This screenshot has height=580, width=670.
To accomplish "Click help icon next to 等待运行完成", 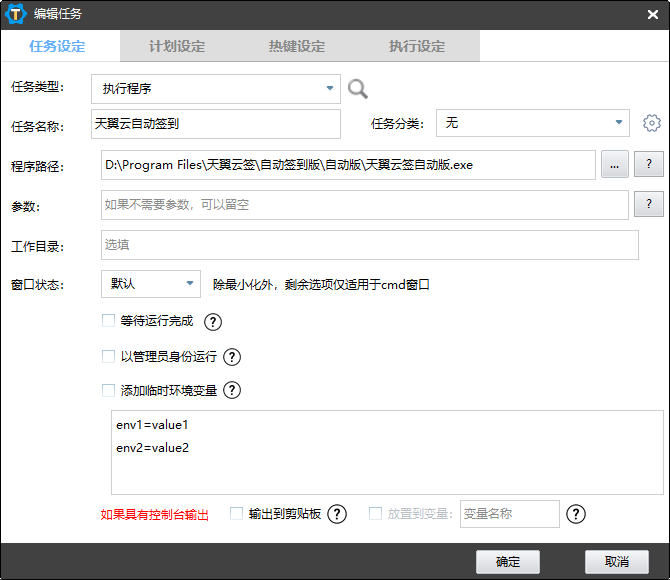I will pos(213,322).
